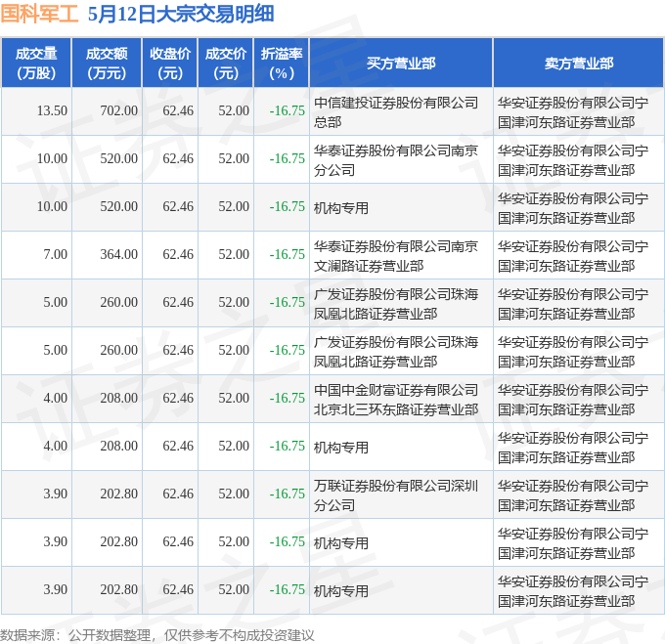Select the 卖方营业部 column header

(579, 64)
